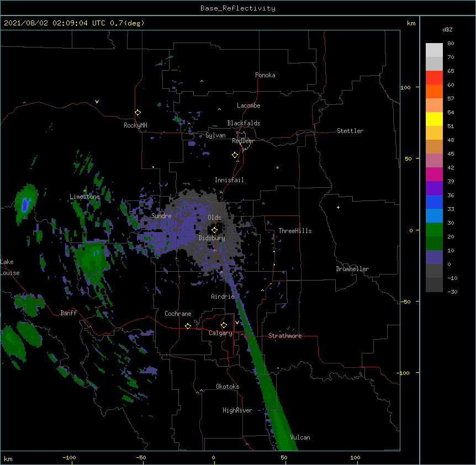
Task: Click the -50 tick label on vertical axis
Action: [x=405, y=302]
